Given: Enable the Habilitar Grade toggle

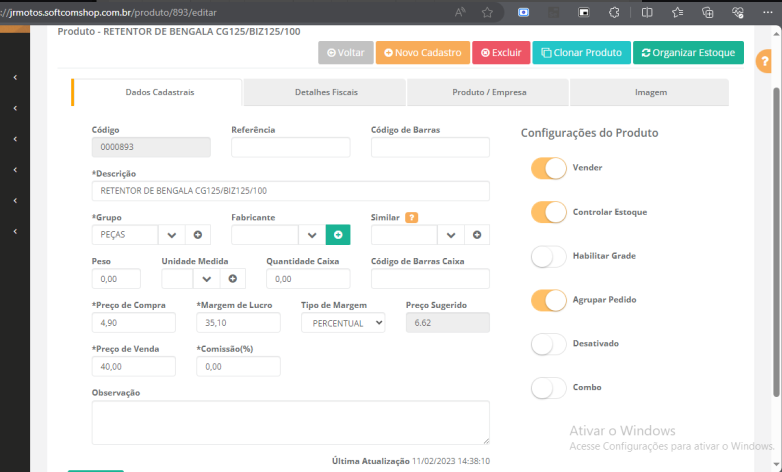Looking at the screenshot, I should point(549,256).
